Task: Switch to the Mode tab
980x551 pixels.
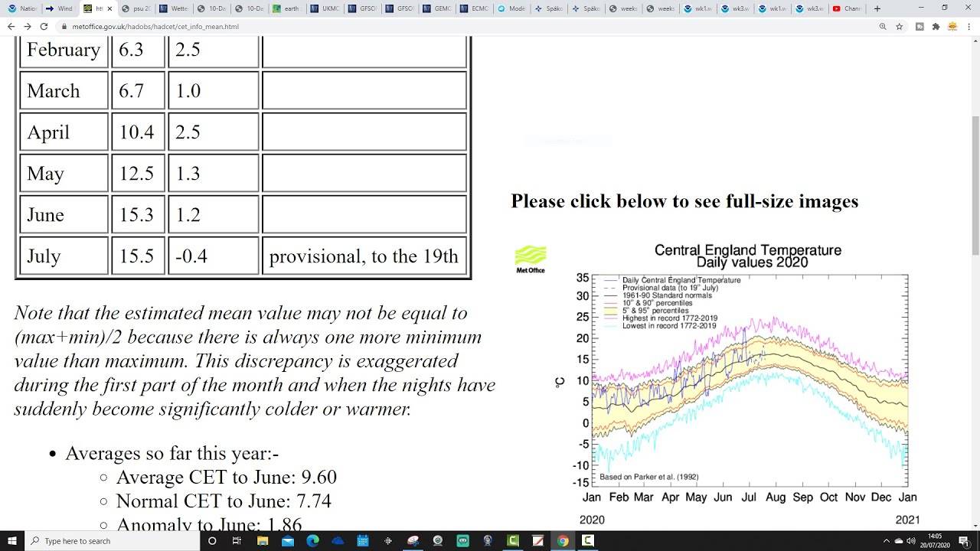Action: (513, 8)
